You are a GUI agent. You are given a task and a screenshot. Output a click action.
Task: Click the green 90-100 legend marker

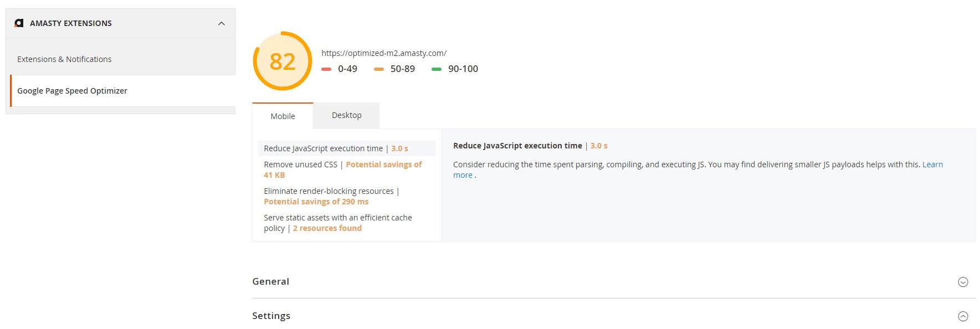click(x=437, y=69)
